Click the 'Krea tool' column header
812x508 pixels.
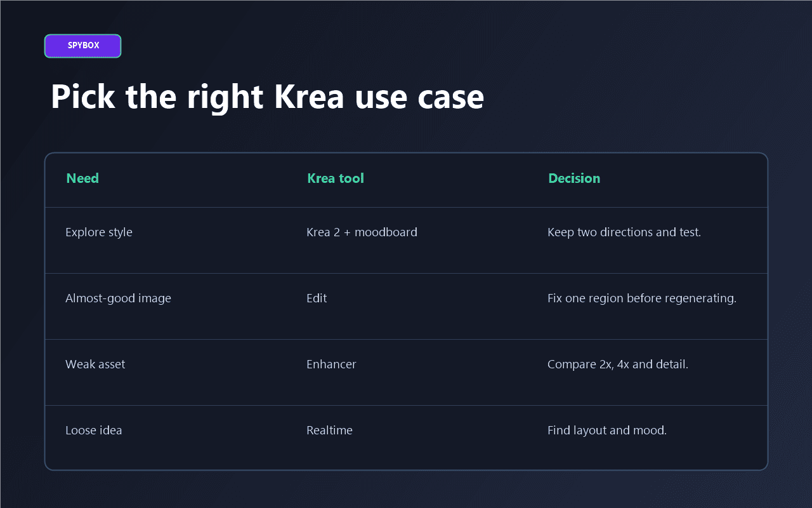pos(336,178)
